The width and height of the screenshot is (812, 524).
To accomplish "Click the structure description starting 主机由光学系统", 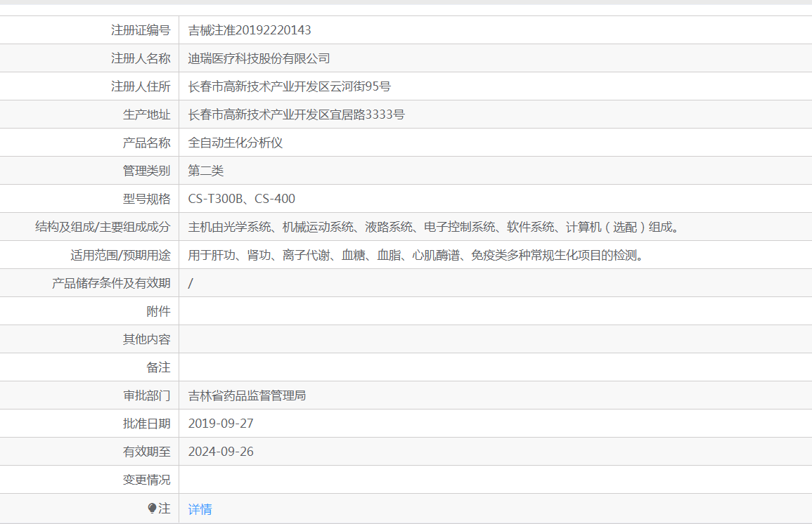I will coord(434,227).
